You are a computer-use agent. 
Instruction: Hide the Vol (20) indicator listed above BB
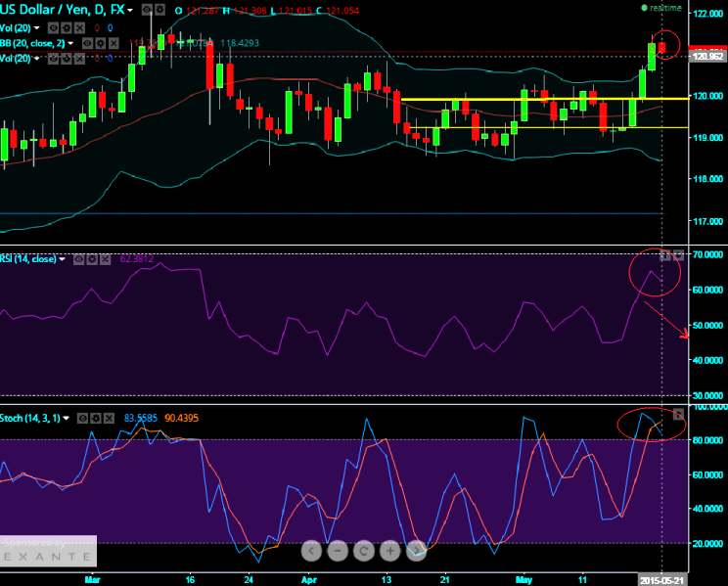point(54,28)
